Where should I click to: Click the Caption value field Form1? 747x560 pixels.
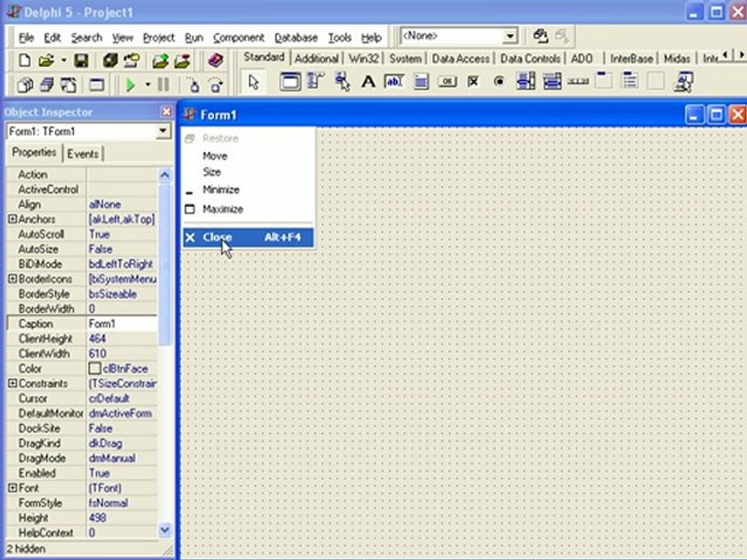click(x=122, y=324)
